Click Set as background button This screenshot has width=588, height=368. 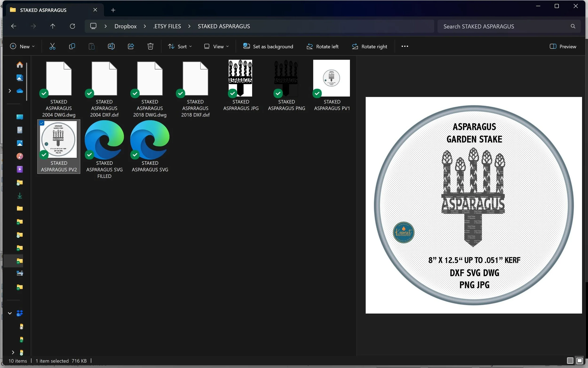[x=268, y=46]
